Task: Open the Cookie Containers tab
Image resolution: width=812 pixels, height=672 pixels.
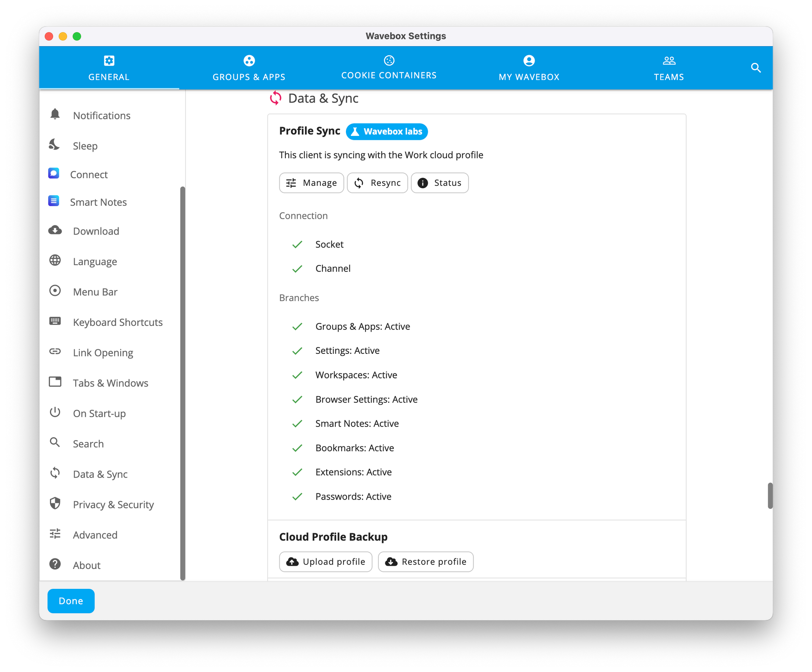Action: (389, 68)
